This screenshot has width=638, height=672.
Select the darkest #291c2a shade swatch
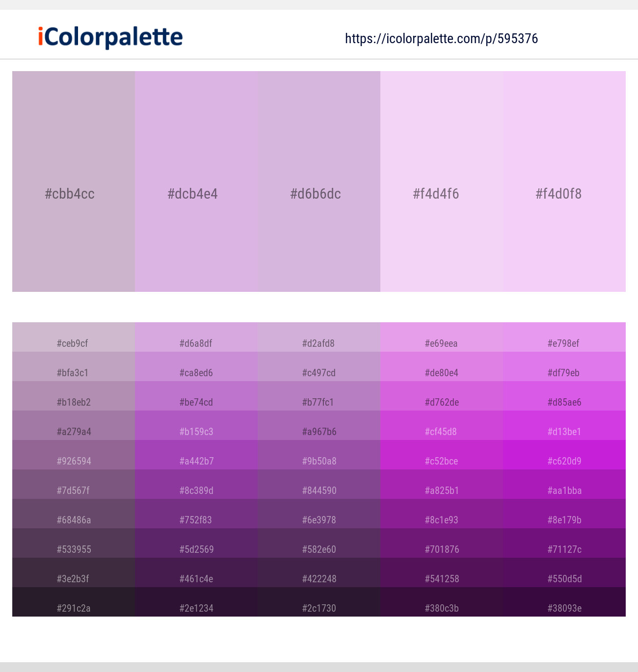pos(73,608)
